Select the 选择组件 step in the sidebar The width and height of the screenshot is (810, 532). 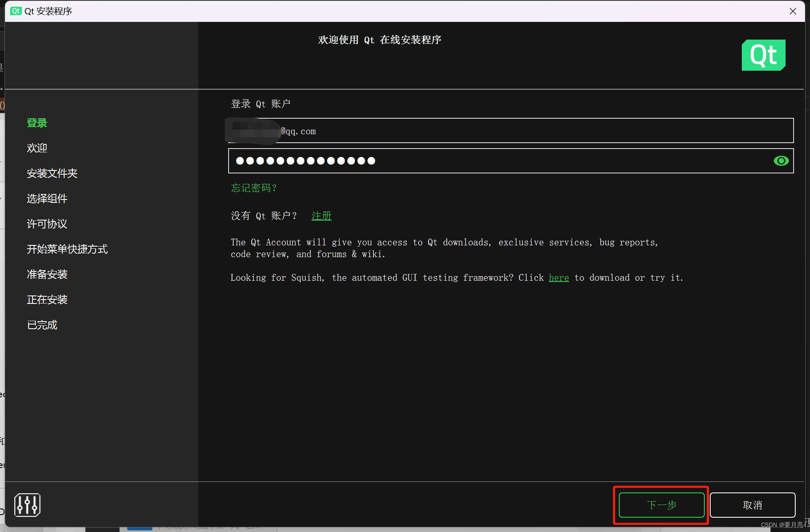[47, 199]
